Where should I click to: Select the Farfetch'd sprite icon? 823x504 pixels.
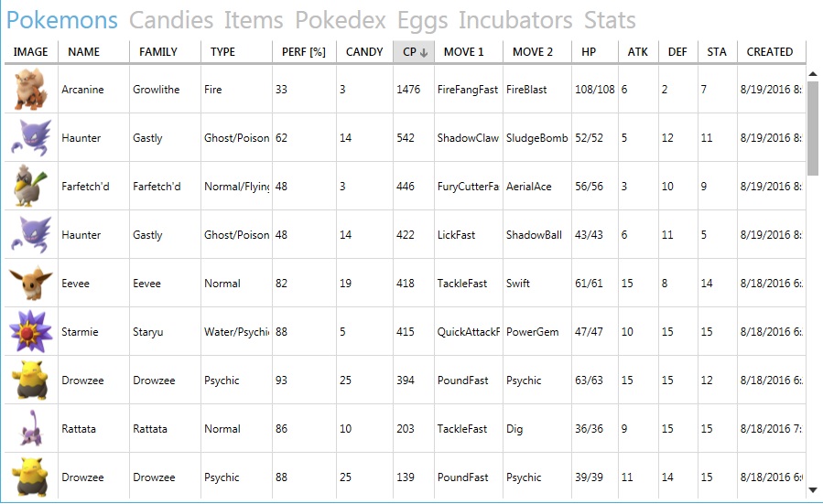coord(30,187)
